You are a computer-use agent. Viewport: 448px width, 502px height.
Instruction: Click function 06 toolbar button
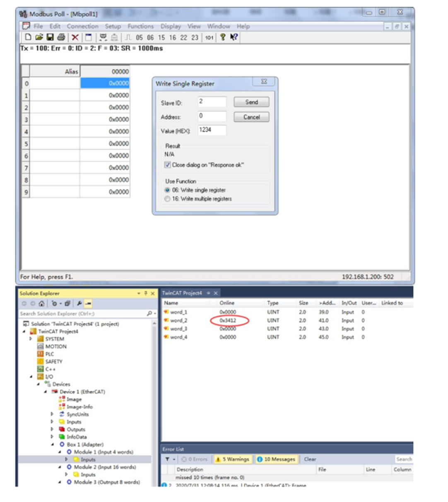[150, 38]
